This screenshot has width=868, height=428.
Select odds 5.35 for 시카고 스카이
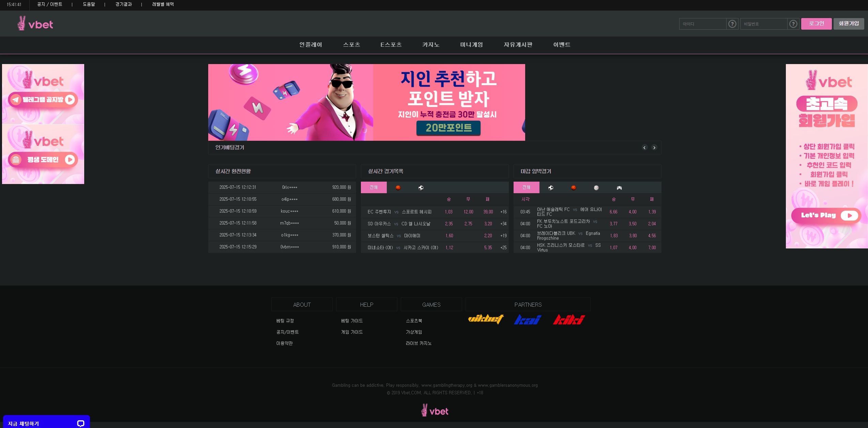[488, 248]
